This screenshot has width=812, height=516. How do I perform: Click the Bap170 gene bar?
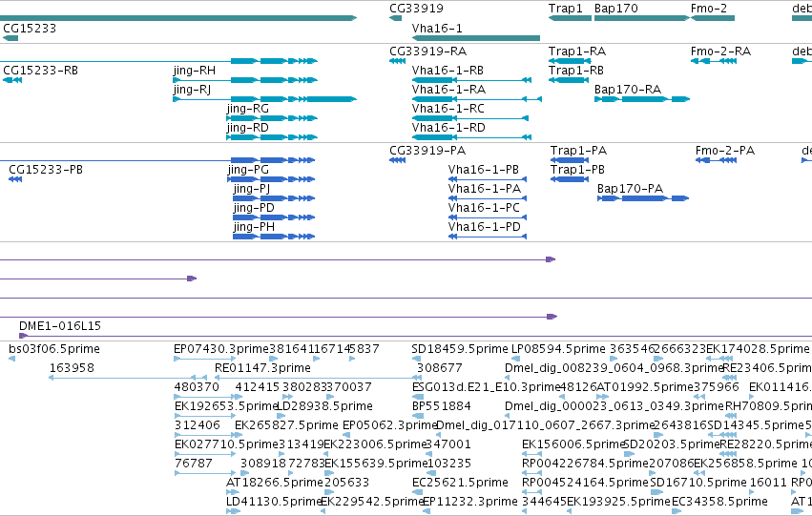coord(642,18)
